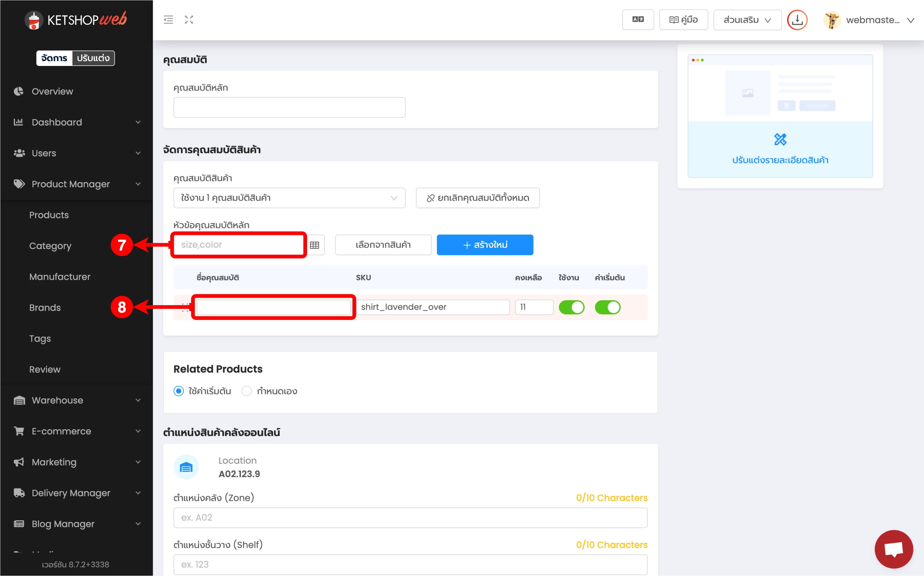Click the fullscreen expand icon
924x576 pixels.
189,20
